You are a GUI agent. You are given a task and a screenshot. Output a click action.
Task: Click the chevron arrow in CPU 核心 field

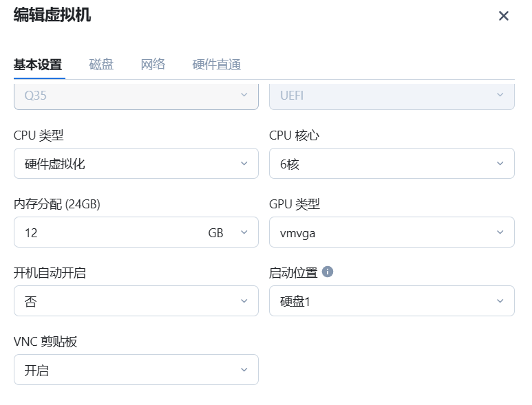click(500, 164)
